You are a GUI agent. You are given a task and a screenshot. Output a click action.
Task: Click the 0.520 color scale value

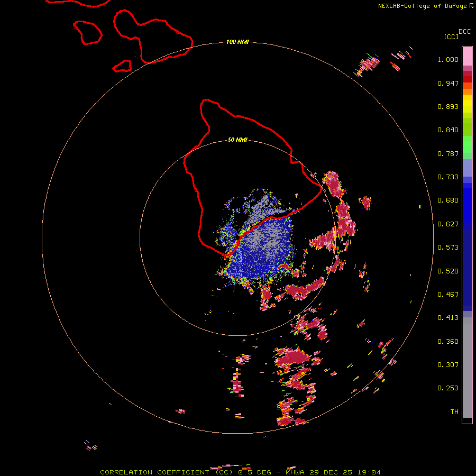click(x=448, y=271)
